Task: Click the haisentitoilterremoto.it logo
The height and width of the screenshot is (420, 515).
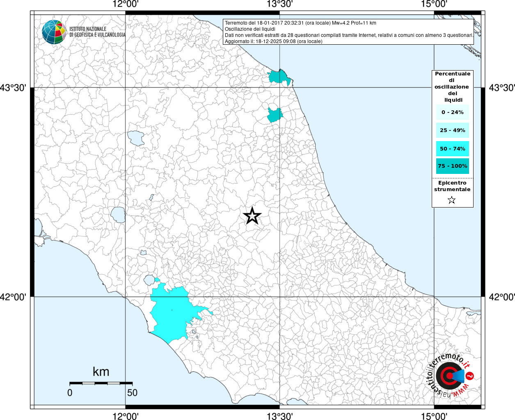Action: (451, 376)
